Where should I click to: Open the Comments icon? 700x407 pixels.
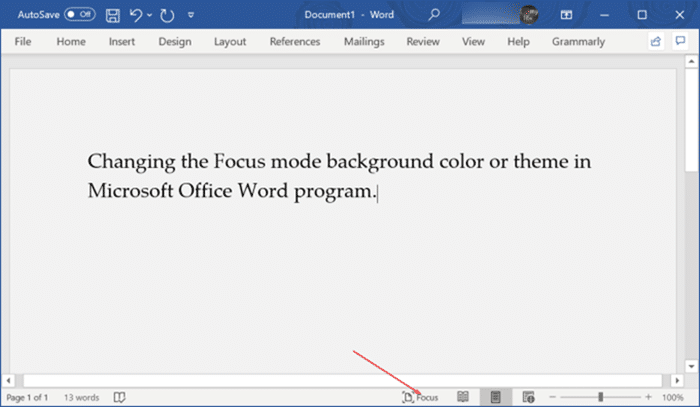pos(680,41)
